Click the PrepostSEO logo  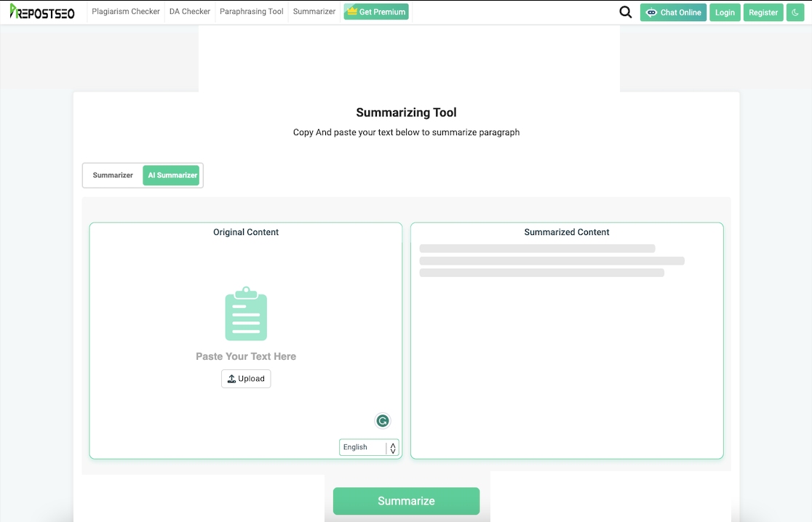click(42, 12)
